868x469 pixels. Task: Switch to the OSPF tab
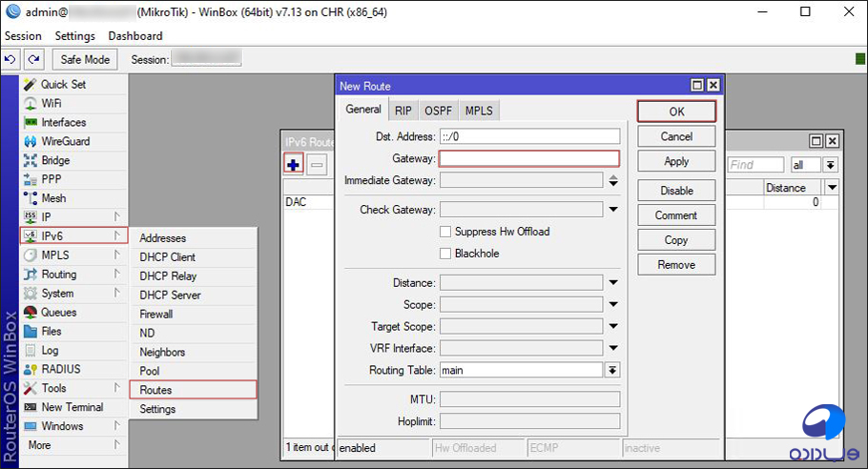point(439,111)
